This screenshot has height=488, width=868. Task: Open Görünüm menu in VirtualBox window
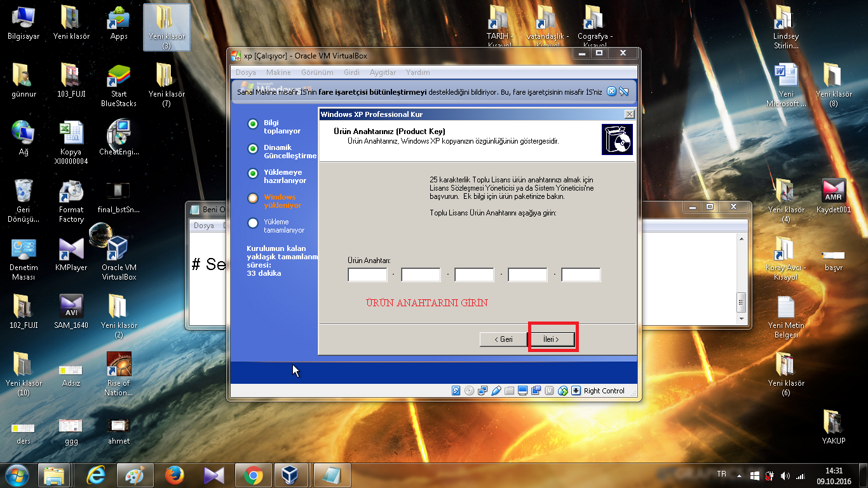point(318,72)
